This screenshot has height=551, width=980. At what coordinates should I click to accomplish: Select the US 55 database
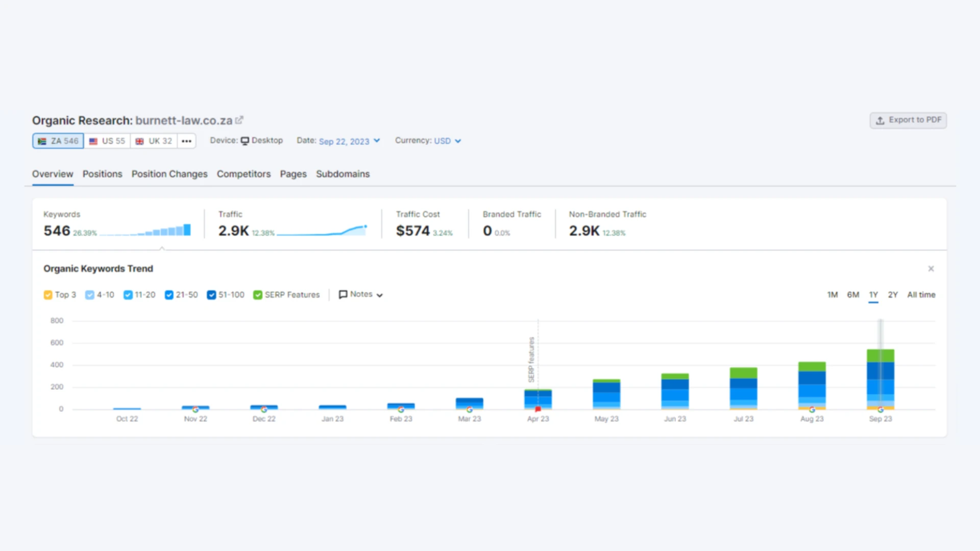point(107,141)
